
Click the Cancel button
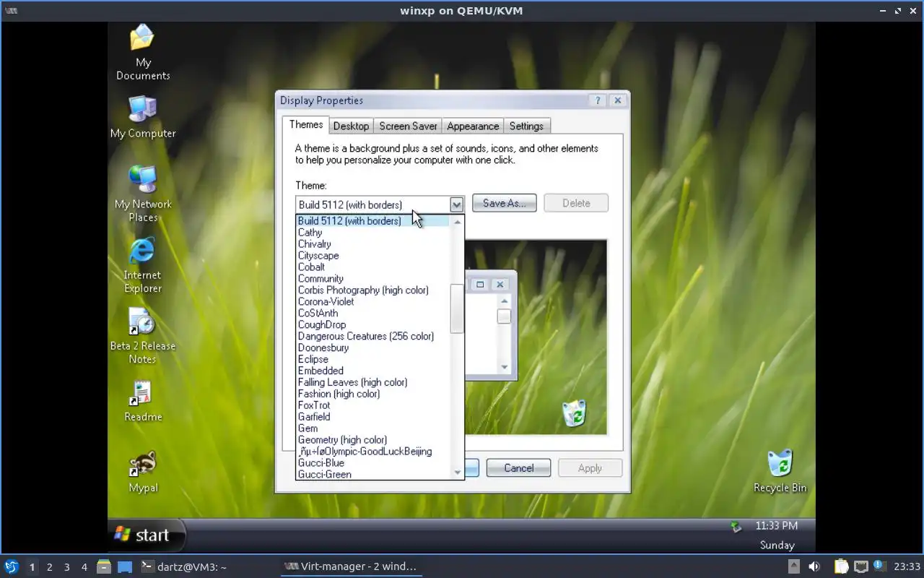tap(518, 468)
